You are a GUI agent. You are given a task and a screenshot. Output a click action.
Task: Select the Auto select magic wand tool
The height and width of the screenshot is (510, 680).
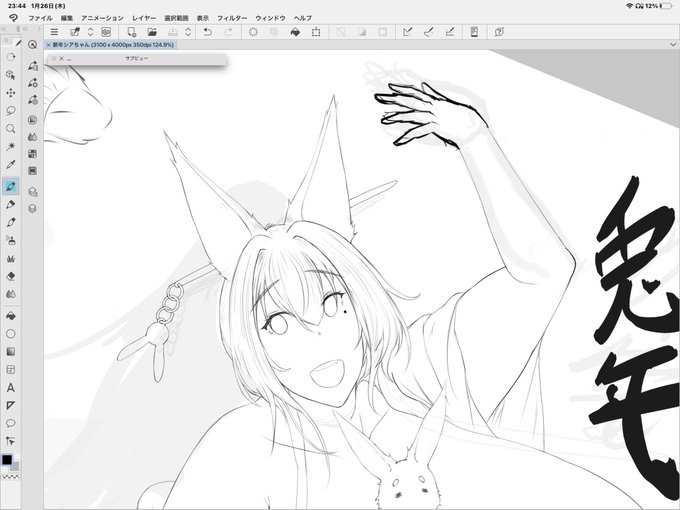click(x=11, y=147)
